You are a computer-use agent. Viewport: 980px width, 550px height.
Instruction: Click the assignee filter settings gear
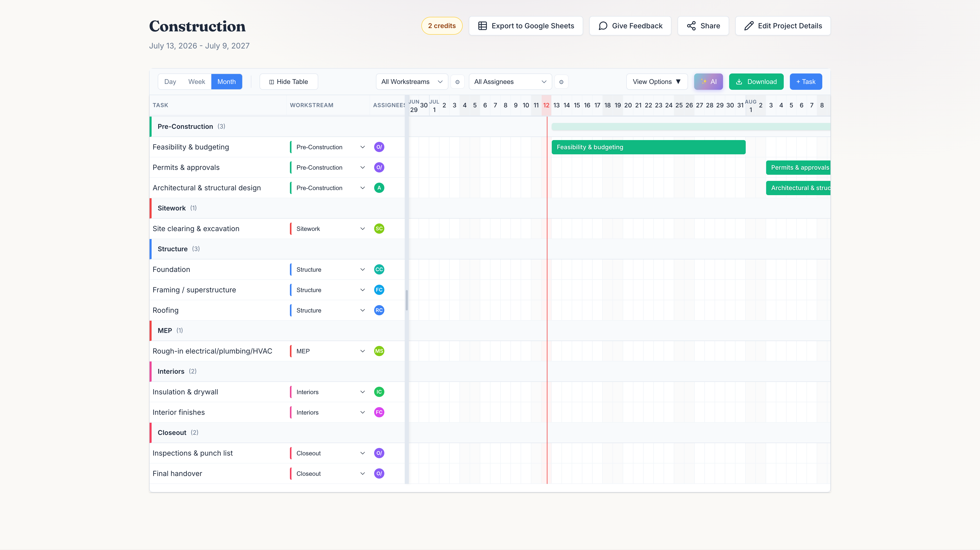[561, 82]
